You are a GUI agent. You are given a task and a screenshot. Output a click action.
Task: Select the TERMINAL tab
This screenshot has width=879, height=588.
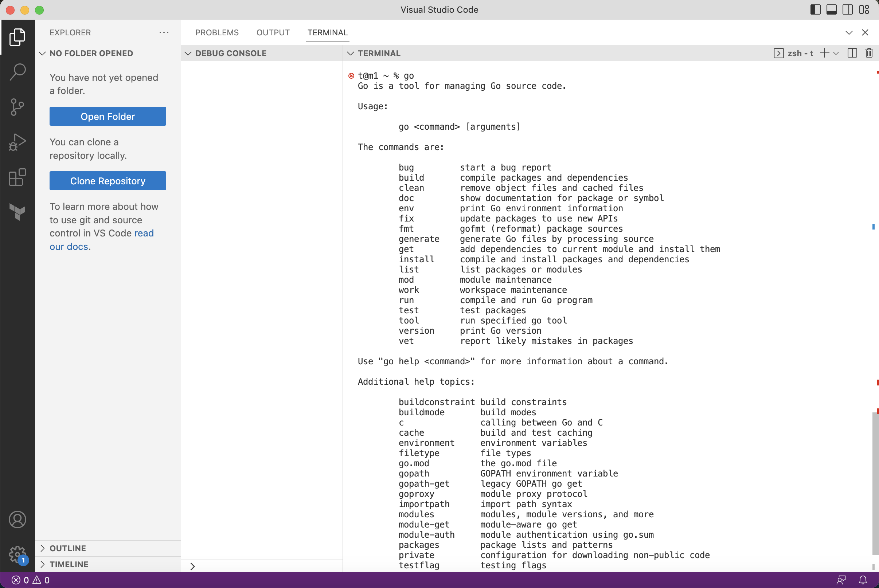pos(327,31)
